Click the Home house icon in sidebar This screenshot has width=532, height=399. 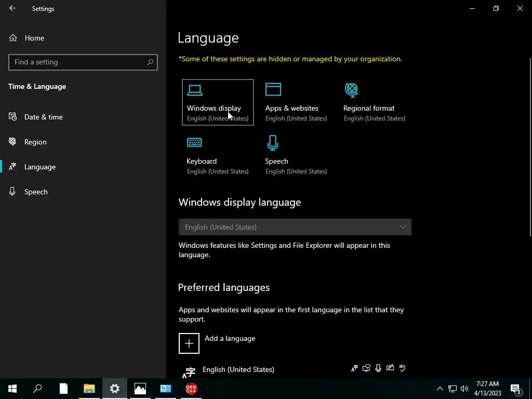click(13, 37)
